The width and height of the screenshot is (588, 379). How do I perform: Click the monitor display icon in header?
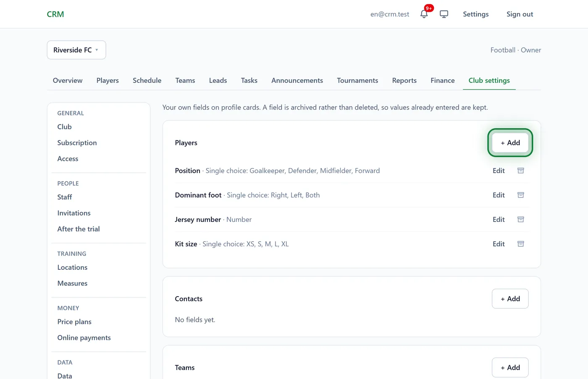[x=444, y=14]
